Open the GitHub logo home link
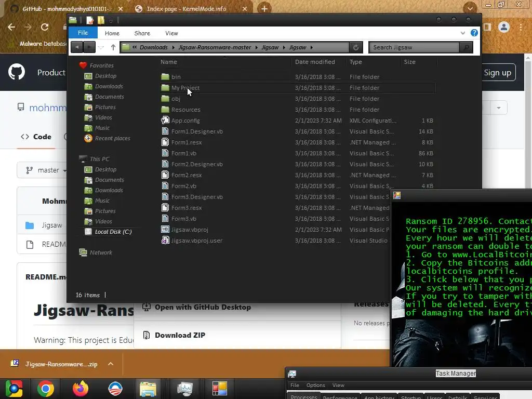Image resolution: width=532 pixels, height=399 pixels. click(x=16, y=72)
